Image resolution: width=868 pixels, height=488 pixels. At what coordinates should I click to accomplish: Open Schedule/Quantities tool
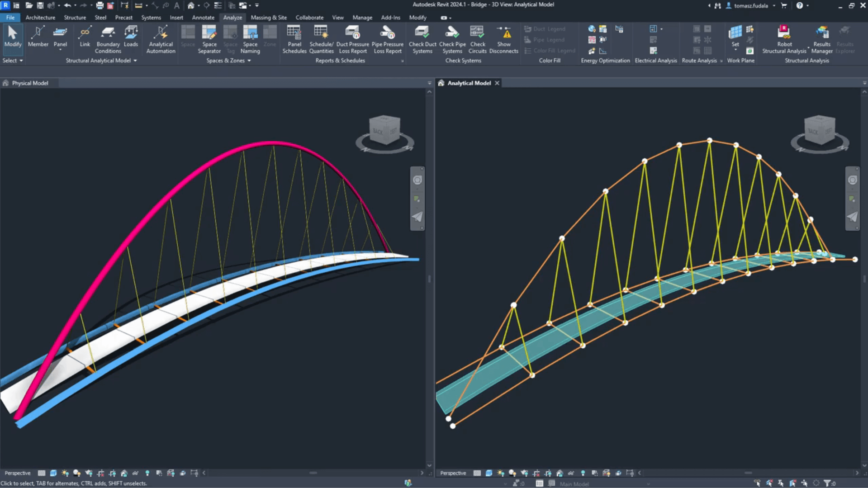pos(321,40)
